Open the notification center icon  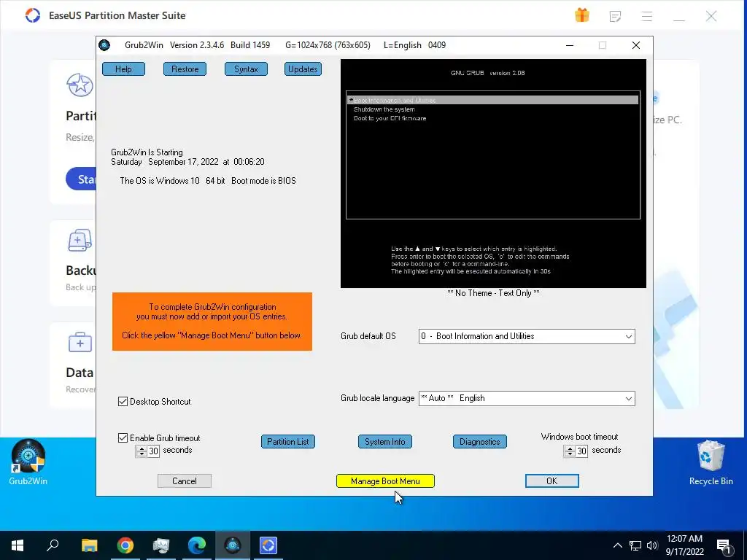click(724, 546)
